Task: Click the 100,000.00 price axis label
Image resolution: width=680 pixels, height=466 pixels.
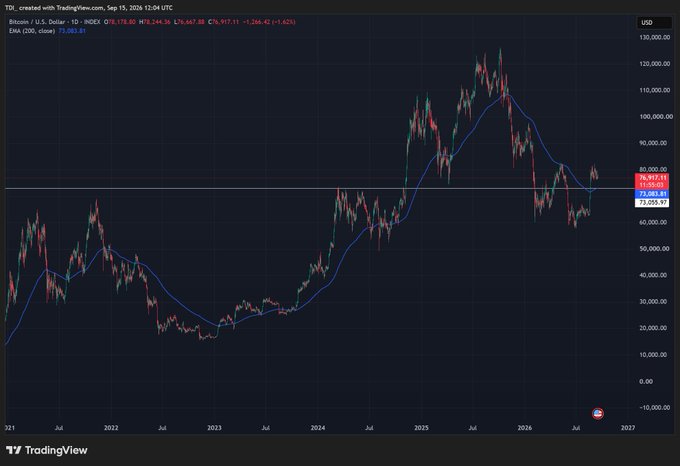Action: [x=656, y=117]
